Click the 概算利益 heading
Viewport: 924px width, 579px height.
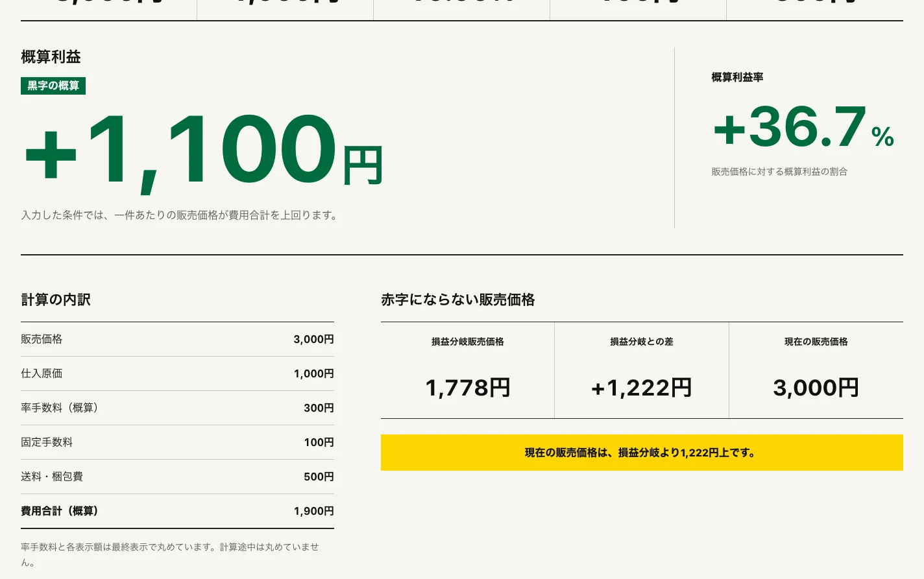coord(51,57)
